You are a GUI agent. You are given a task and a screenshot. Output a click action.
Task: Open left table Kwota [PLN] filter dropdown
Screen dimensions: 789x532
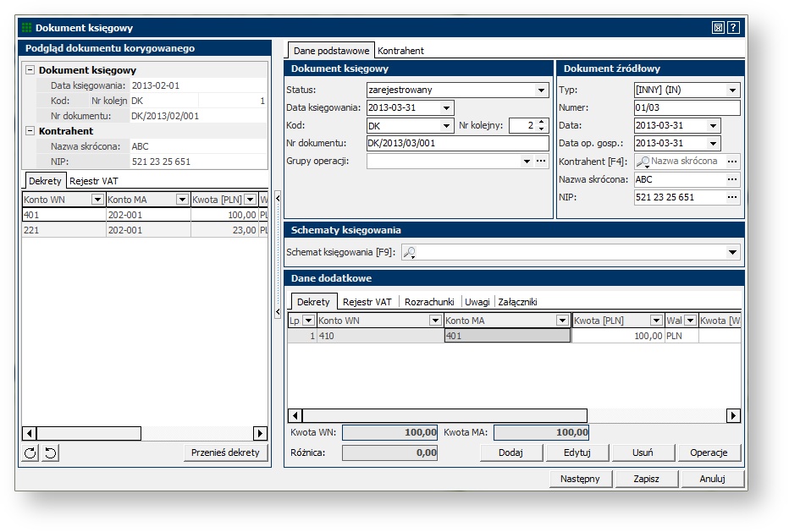coord(250,200)
